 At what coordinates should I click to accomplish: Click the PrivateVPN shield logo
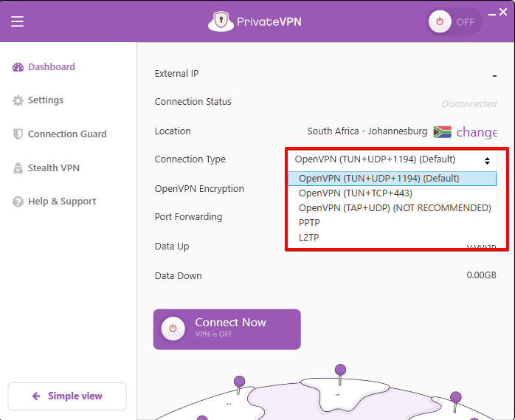(221, 21)
